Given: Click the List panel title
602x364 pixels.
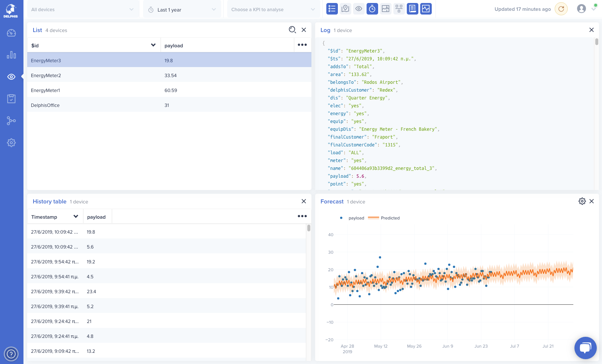Looking at the screenshot, I should tap(37, 30).
